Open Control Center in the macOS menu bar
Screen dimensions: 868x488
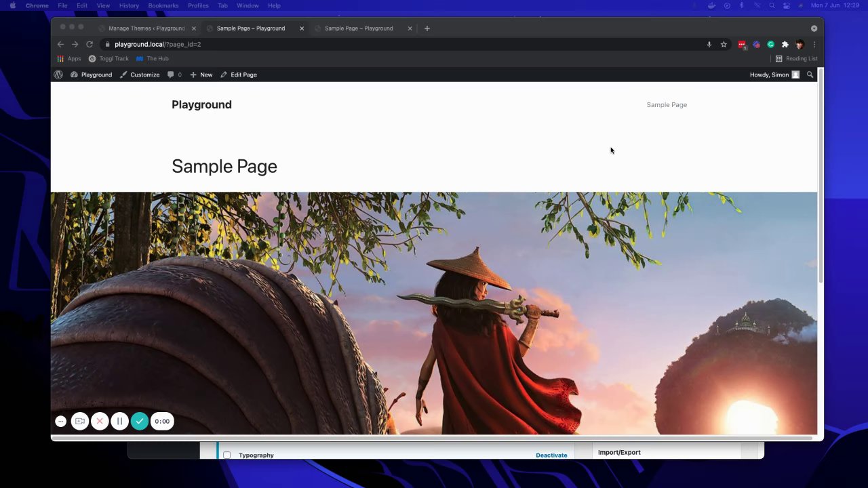click(x=786, y=5)
